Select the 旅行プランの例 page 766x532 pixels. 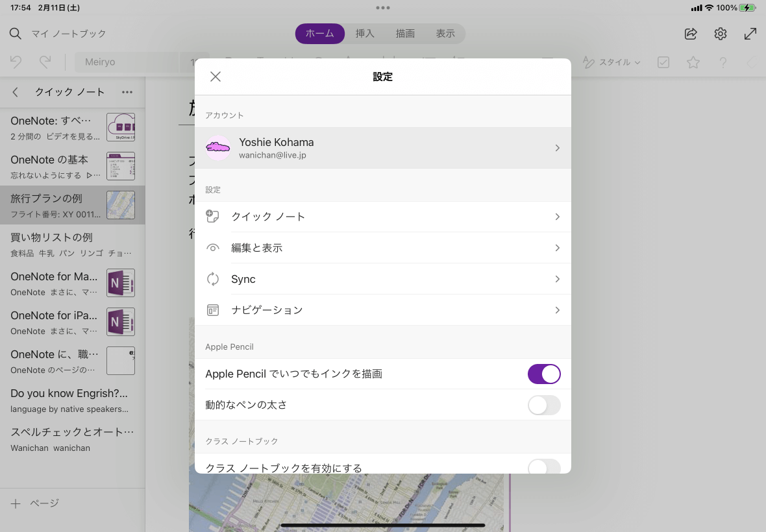72,205
